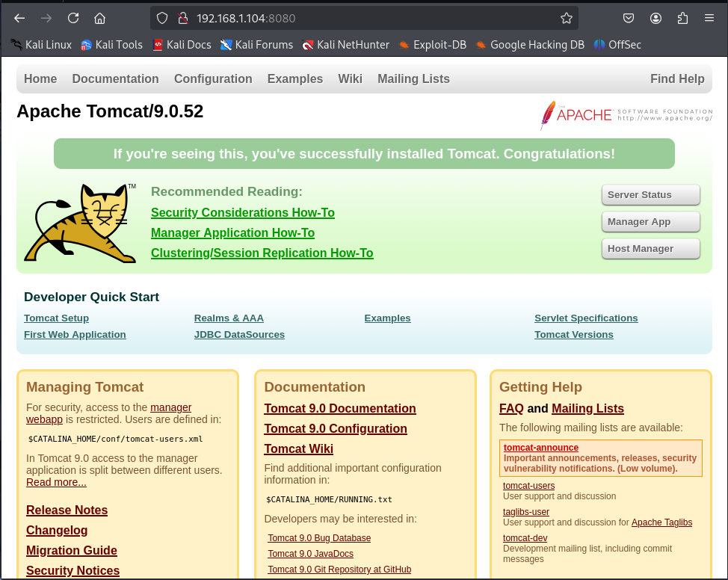
Task: Open the Kali Docs bookmark
Action: coord(182,45)
